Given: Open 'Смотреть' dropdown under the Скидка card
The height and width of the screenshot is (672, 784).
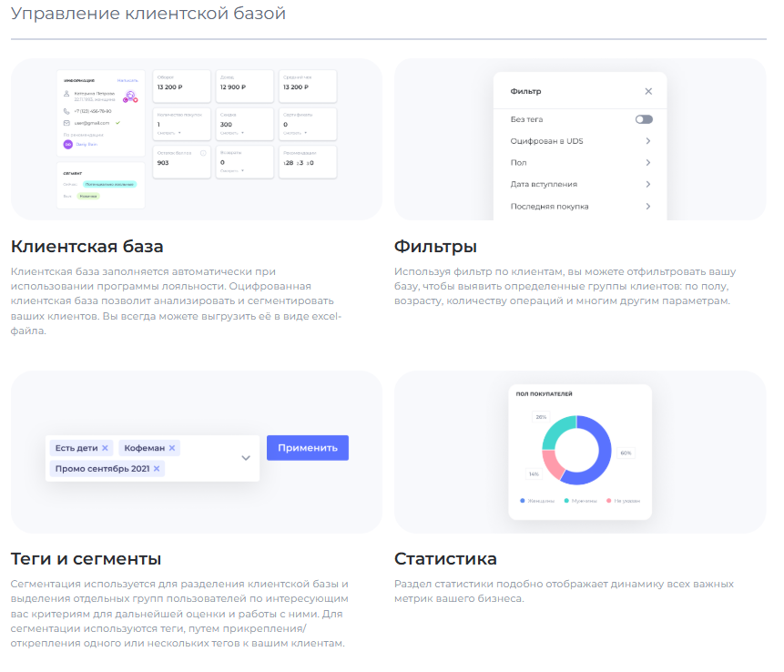Looking at the screenshot, I should tap(231, 133).
